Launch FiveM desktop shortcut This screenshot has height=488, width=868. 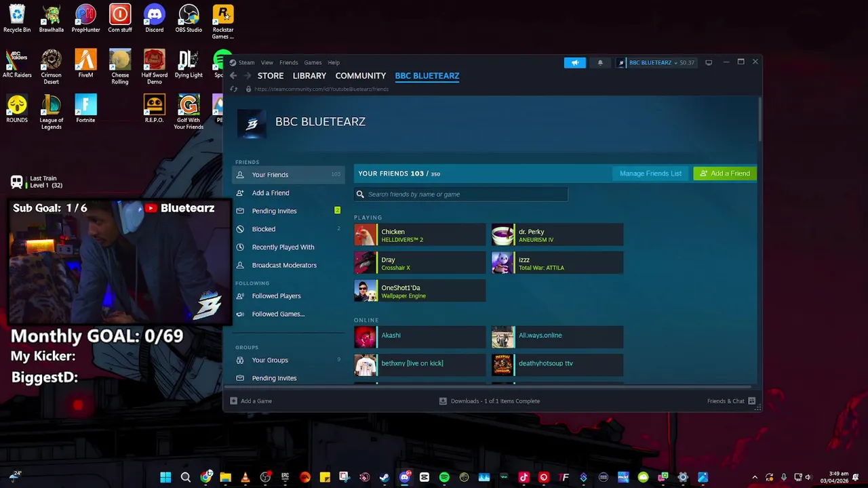[85, 64]
